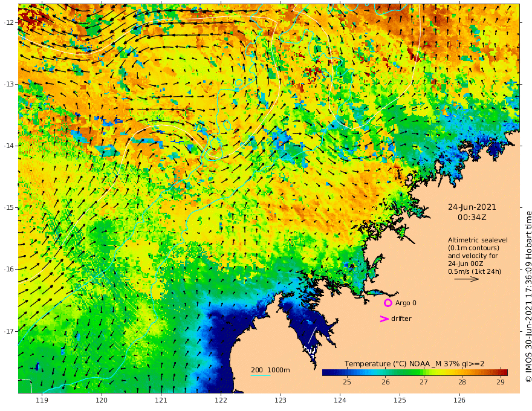Screen dimensions: 532x411
Task: Click the colorbar value 25
Action: click(x=347, y=382)
